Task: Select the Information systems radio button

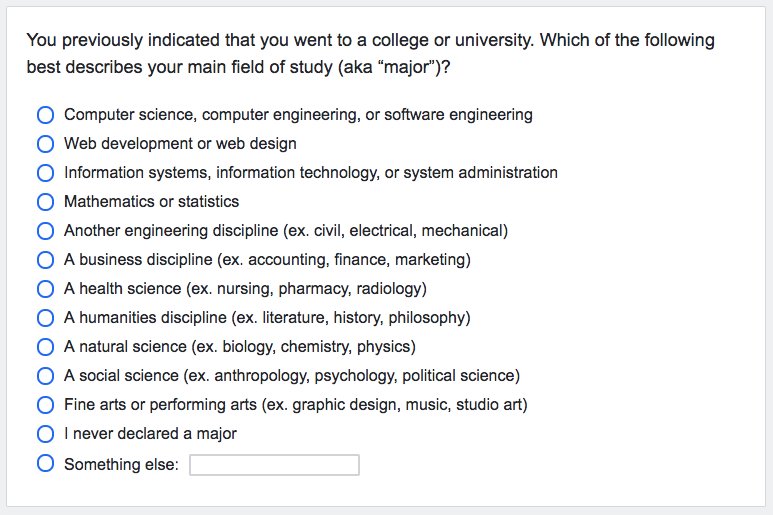Action: pyautogui.click(x=45, y=173)
